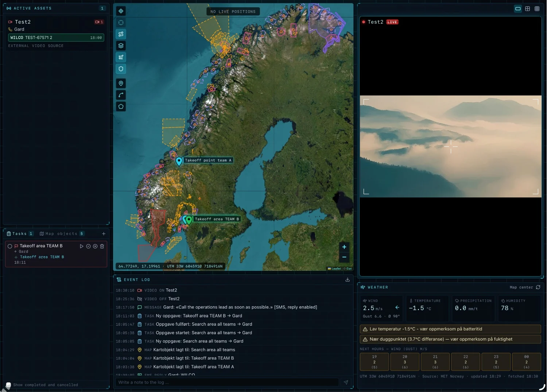
Task: Switch to the 3x3 video grid layout
Action: pos(537,9)
